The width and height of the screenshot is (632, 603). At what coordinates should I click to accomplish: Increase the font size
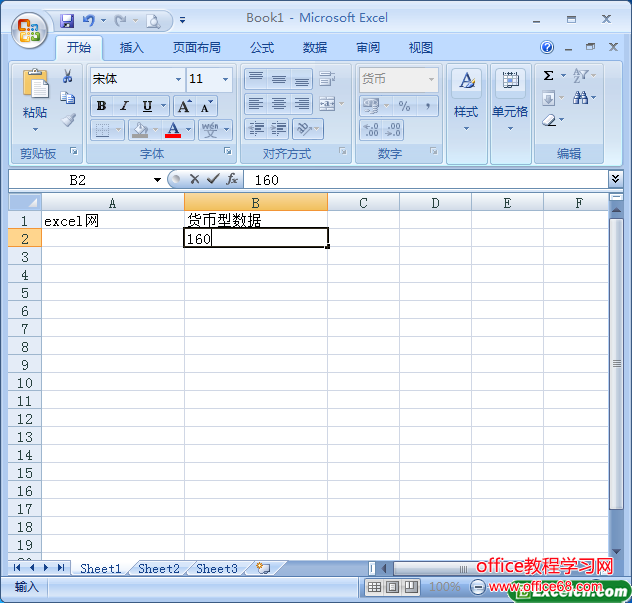(184, 106)
